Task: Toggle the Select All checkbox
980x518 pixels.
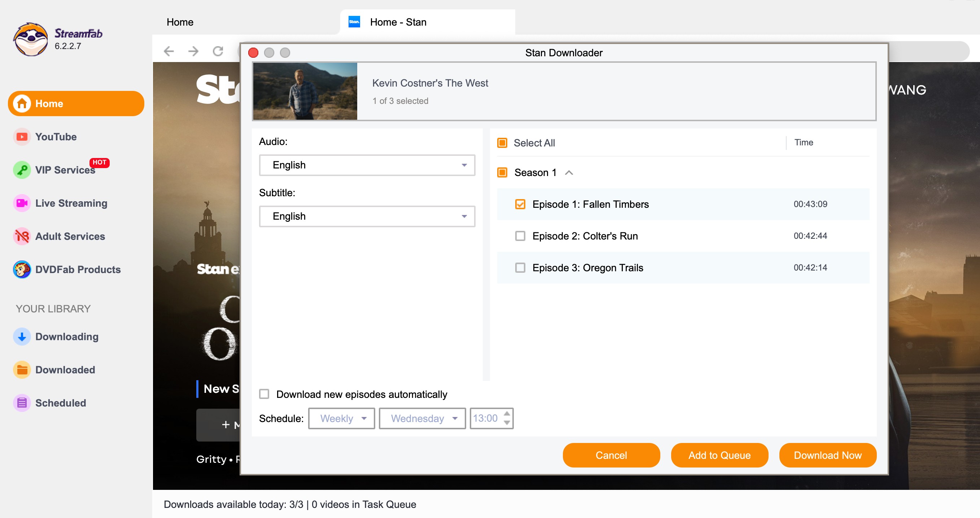Action: [x=502, y=143]
